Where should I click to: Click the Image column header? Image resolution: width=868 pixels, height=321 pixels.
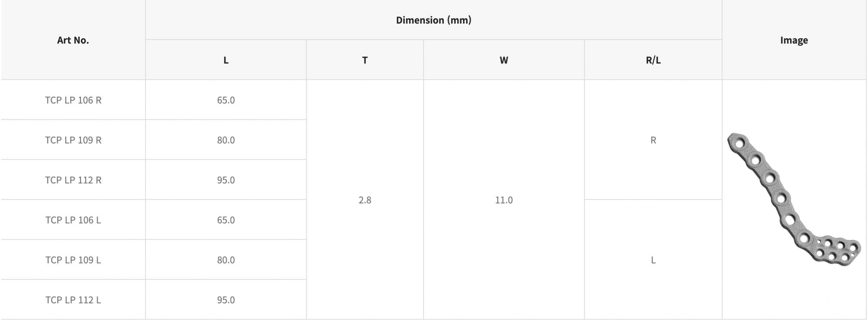click(x=794, y=40)
